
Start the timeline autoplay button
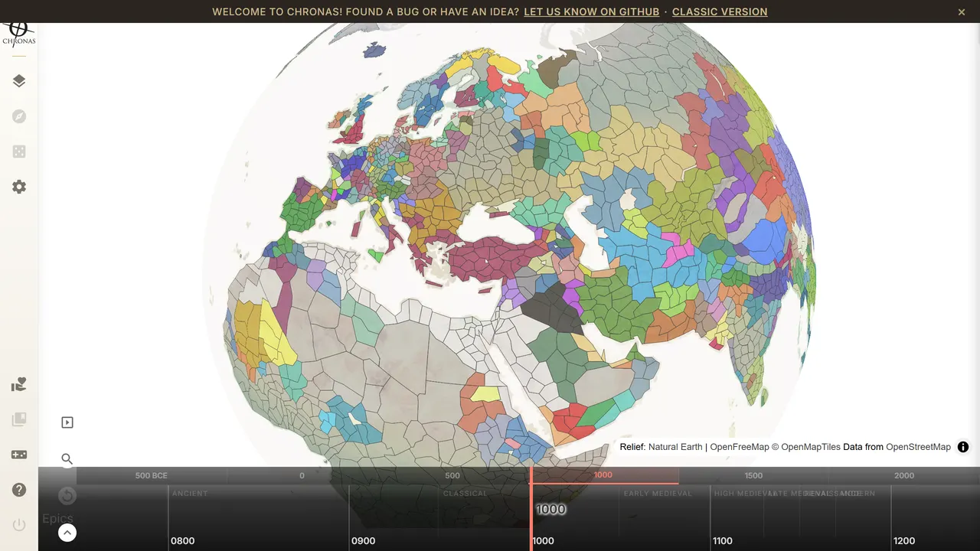67,422
